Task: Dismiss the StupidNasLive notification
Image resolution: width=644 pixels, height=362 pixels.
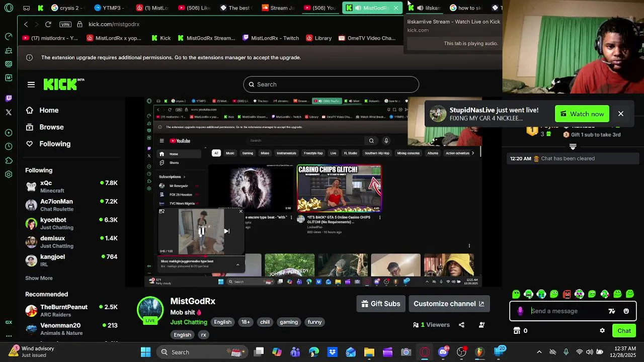Action: pyautogui.click(x=621, y=114)
